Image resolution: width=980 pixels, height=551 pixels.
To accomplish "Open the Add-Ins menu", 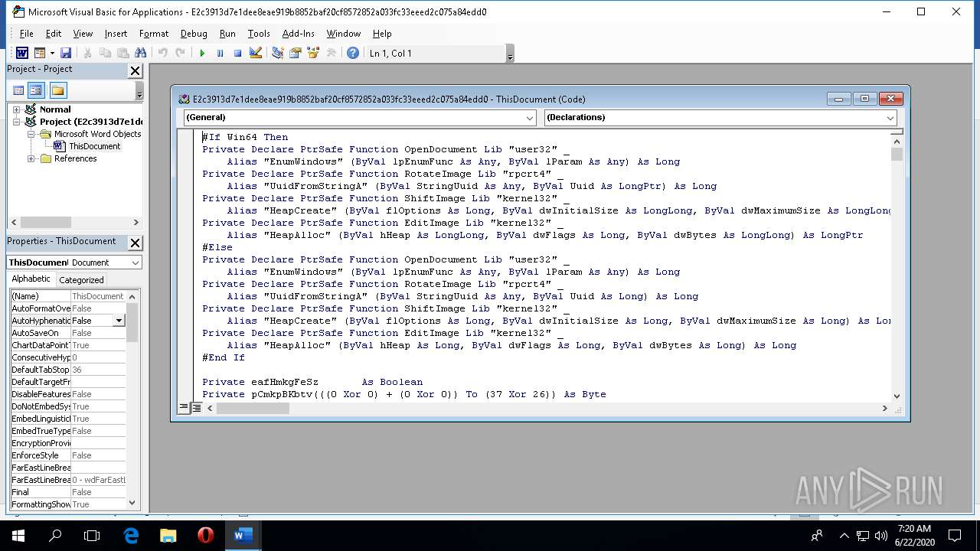I will (x=298, y=34).
